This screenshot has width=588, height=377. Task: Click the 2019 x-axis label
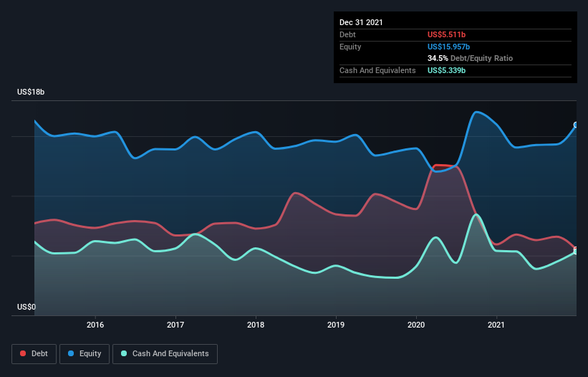pyautogui.click(x=336, y=325)
